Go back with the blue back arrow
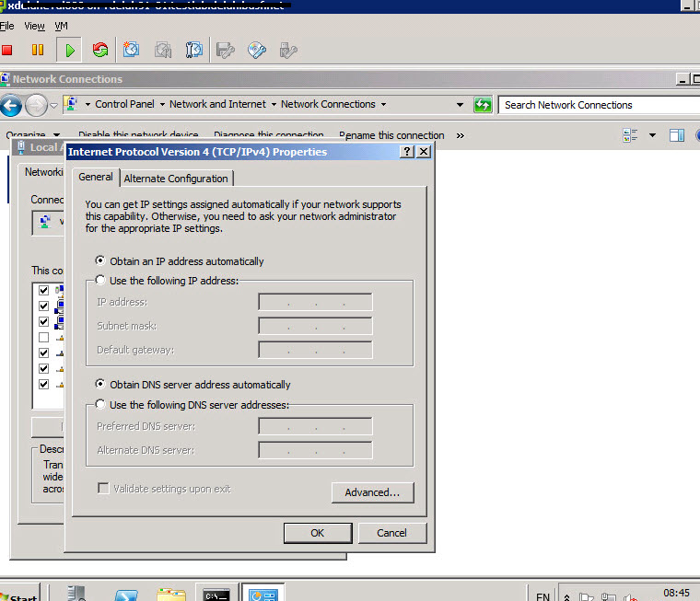This screenshot has width=700, height=601. tap(11, 106)
